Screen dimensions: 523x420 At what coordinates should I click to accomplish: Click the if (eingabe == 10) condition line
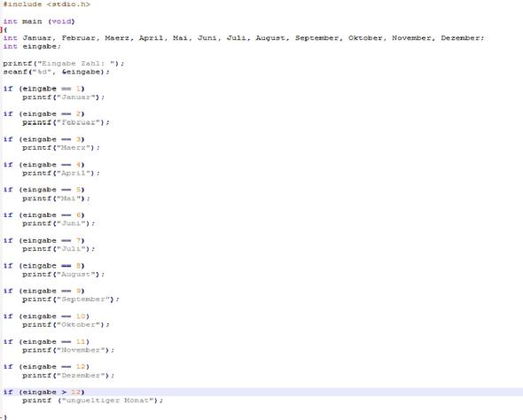pyautogui.click(x=46, y=316)
